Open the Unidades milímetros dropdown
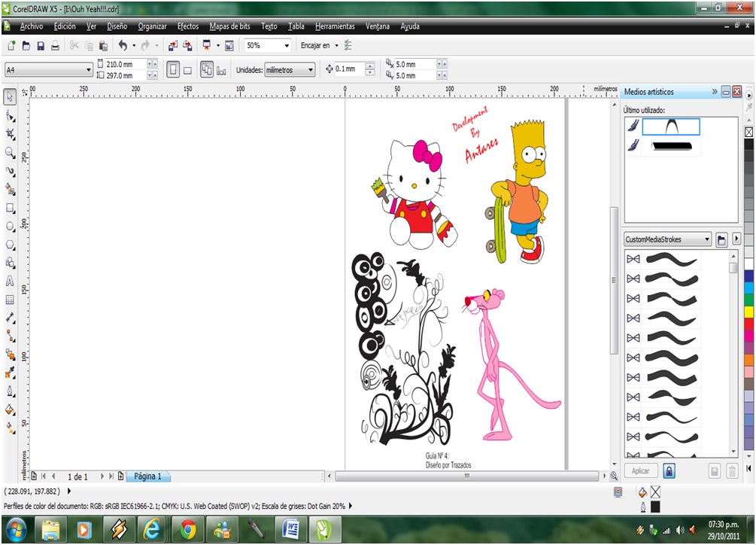 [x=311, y=70]
